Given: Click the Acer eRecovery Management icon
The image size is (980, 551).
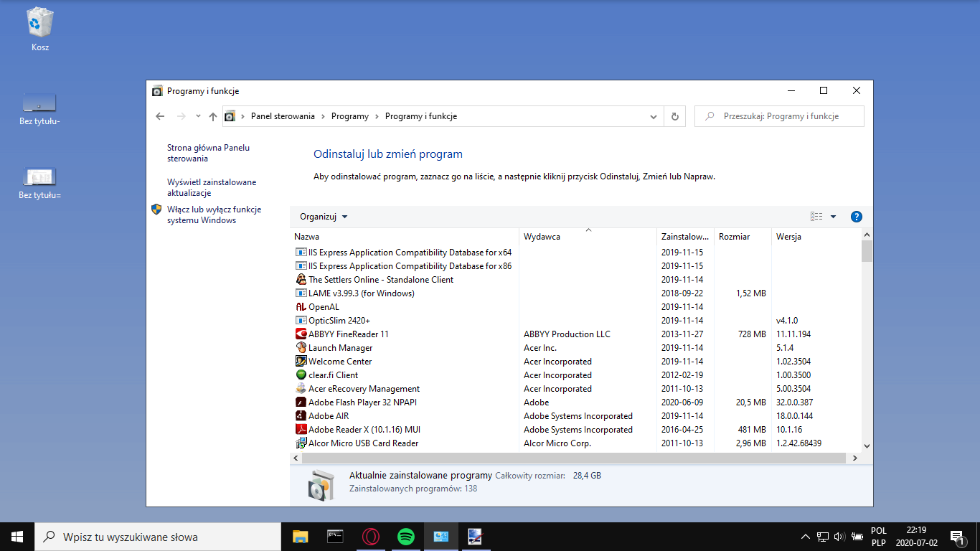Looking at the screenshot, I should (x=301, y=389).
